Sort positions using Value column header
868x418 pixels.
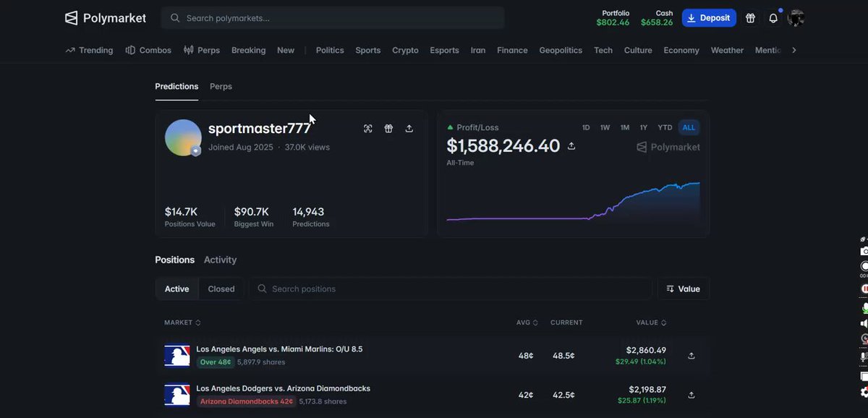tap(651, 323)
